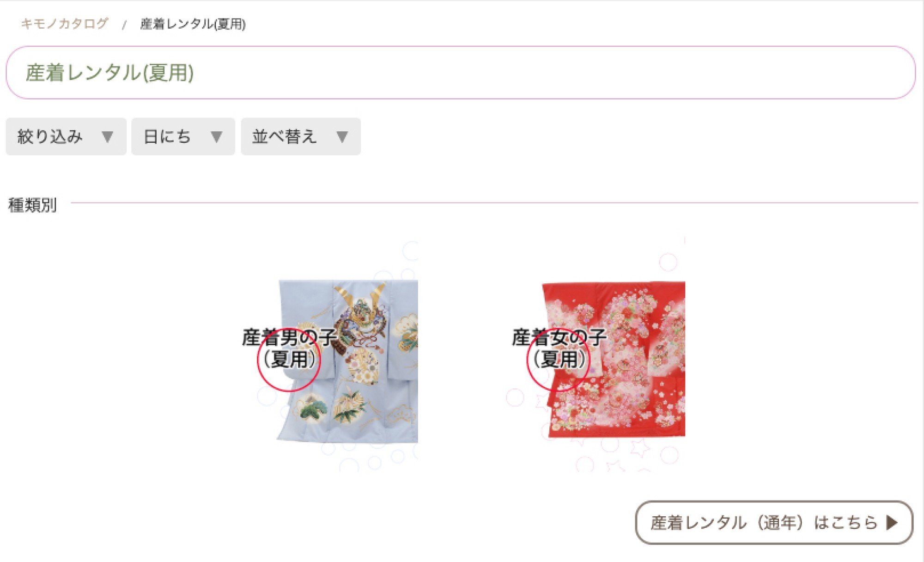Open the 絞り込み filter dropdown
The width and height of the screenshot is (924, 562).
pos(66,136)
